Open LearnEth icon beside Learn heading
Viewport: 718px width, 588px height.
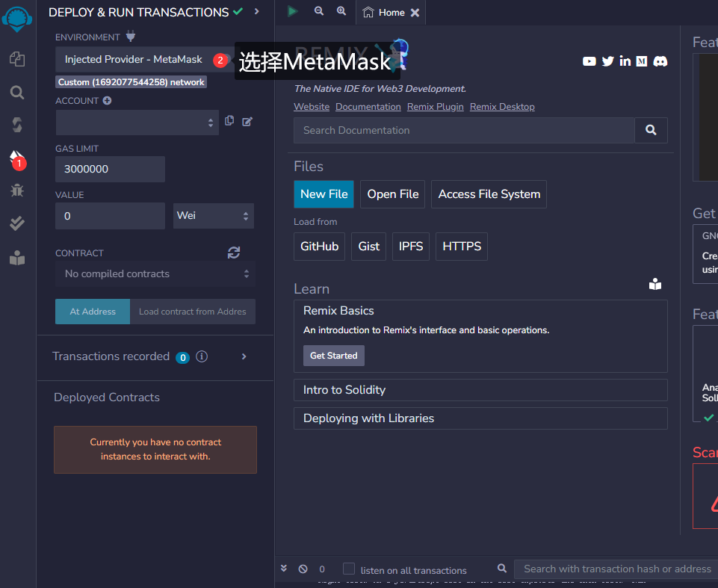[655, 285]
